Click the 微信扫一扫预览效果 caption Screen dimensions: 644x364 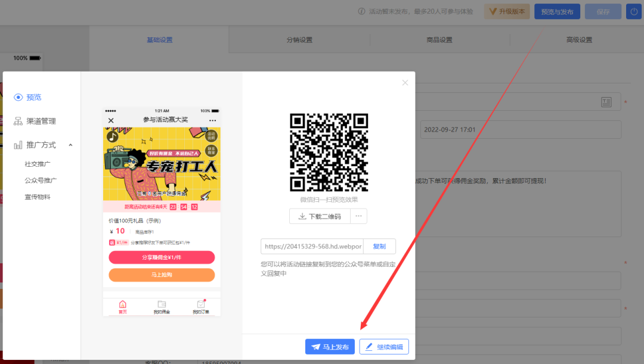(329, 200)
